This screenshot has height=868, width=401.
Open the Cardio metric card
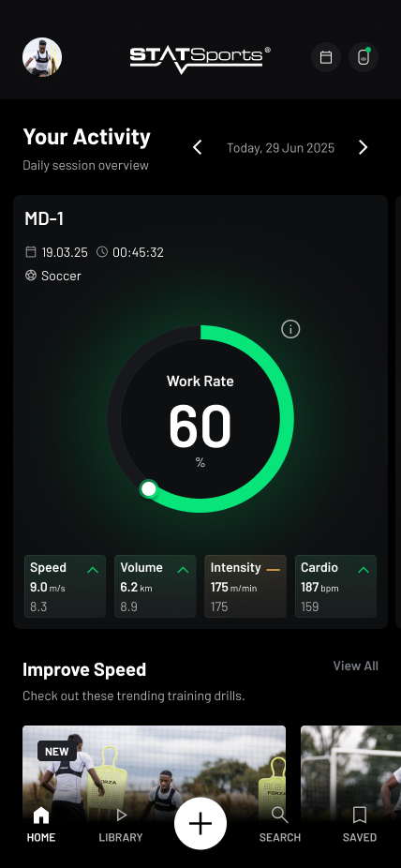335,586
